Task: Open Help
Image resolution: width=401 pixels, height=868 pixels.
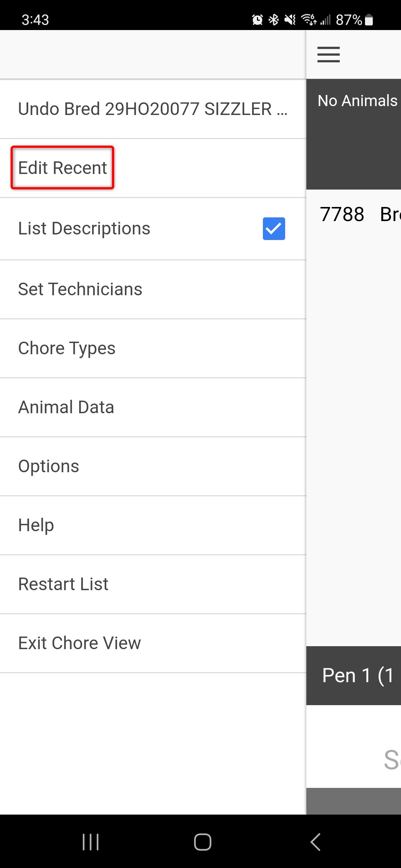Action: [x=153, y=525]
